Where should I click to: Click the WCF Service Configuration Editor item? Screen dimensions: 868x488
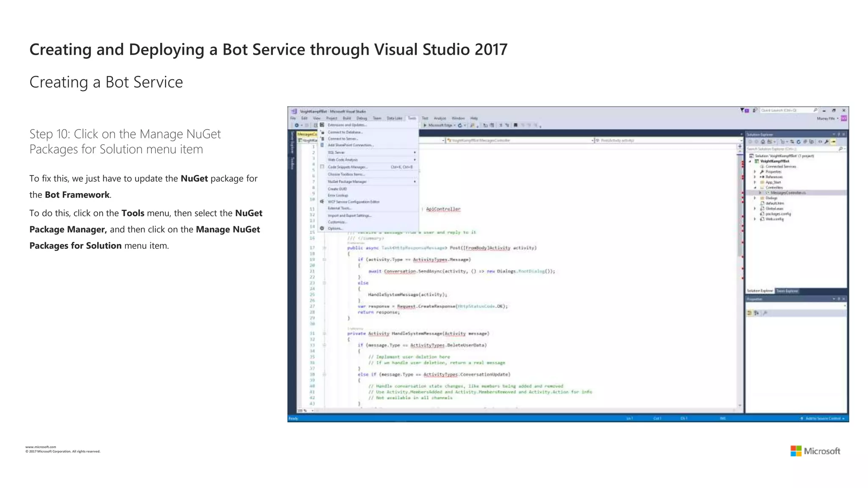(353, 202)
